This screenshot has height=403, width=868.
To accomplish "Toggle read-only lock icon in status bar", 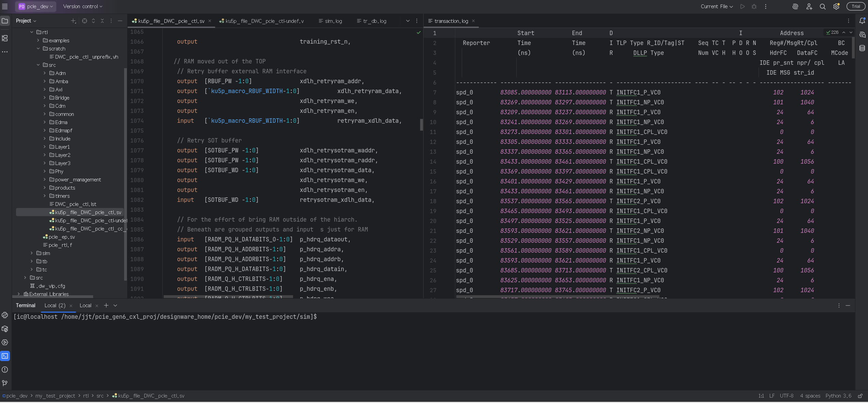I will point(860,396).
